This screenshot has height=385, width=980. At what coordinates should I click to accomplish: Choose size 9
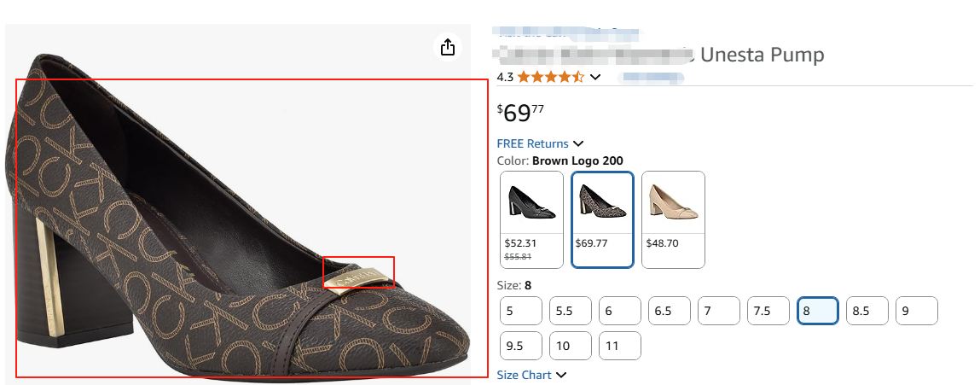click(x=917, y=311)
